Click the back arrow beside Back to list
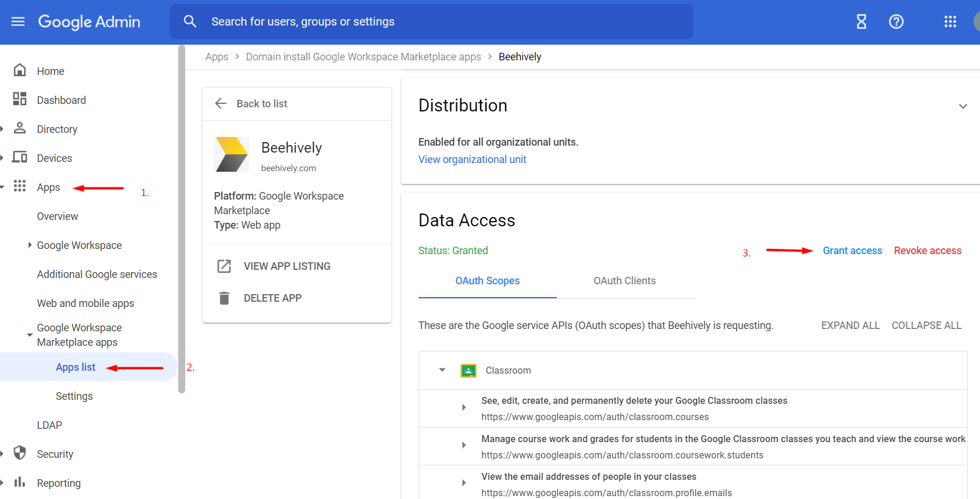 [x=221, y=103]
